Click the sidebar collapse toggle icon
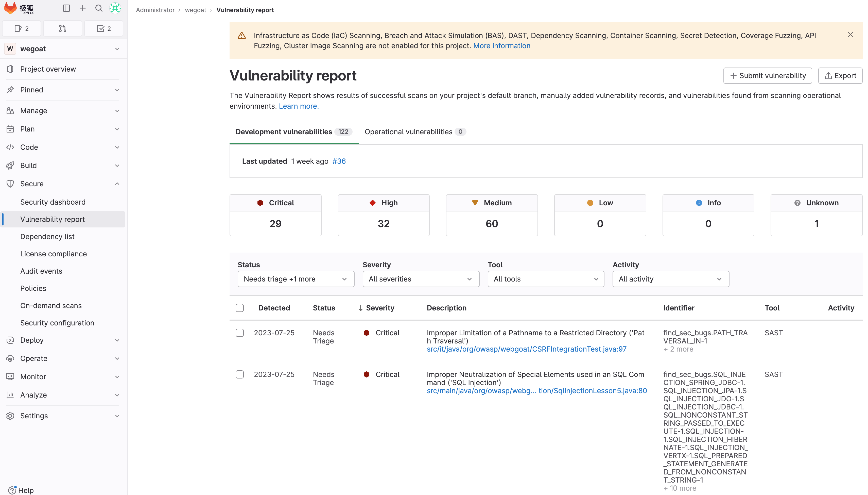 [x=66, y=8]
